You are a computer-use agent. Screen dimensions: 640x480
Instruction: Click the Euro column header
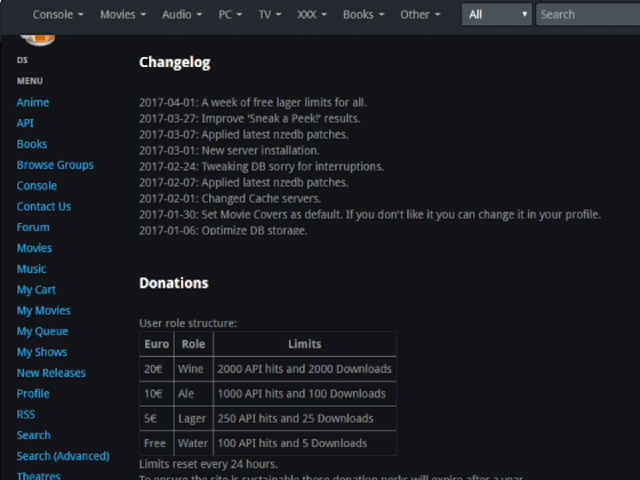click(x=157, y=344)
